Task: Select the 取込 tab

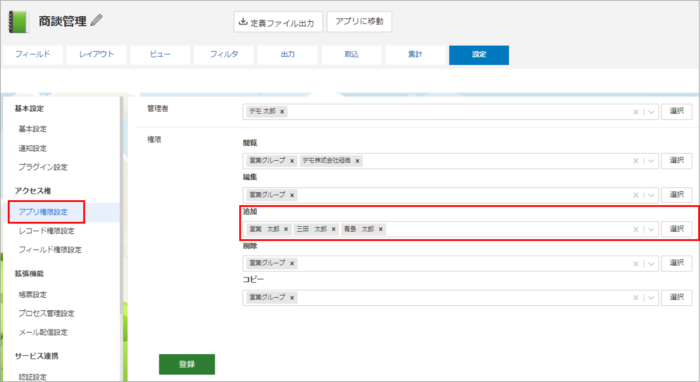Action: (351, 54)
